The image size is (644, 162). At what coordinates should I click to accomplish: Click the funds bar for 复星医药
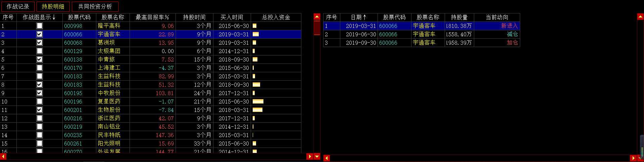click(258, 102)
